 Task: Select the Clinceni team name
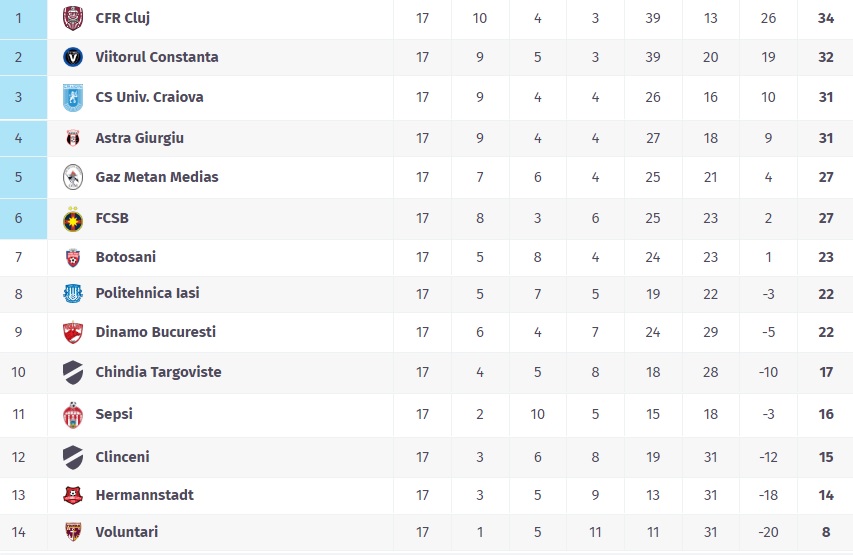pos(122,457)
